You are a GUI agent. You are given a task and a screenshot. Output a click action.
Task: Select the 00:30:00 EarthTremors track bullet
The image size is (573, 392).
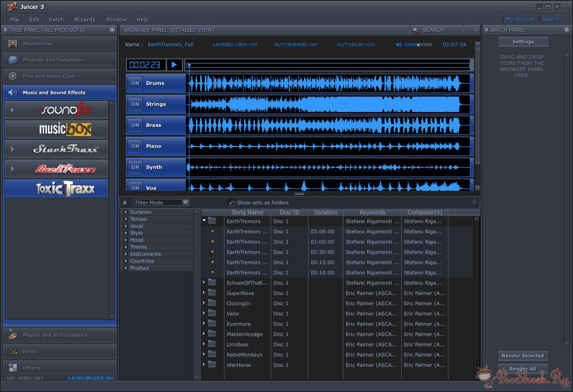pyautogui.click(x=213, y=252)
